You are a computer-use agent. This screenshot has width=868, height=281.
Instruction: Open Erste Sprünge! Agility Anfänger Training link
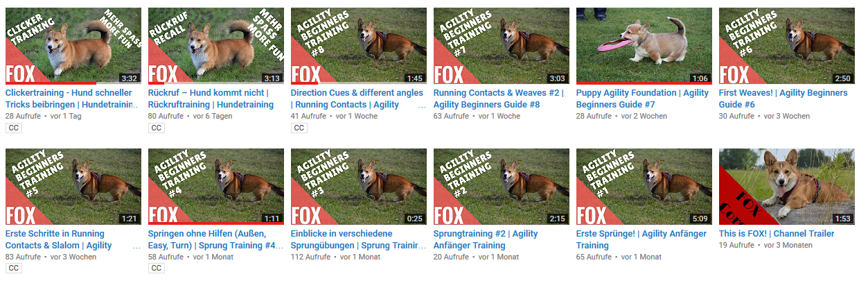coord(641,239)
